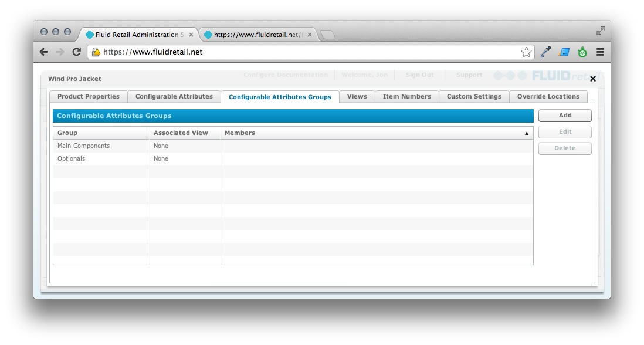This screenshot has width=644, height=345.
Task: Open the Override Locations tab
Action: 547,96
